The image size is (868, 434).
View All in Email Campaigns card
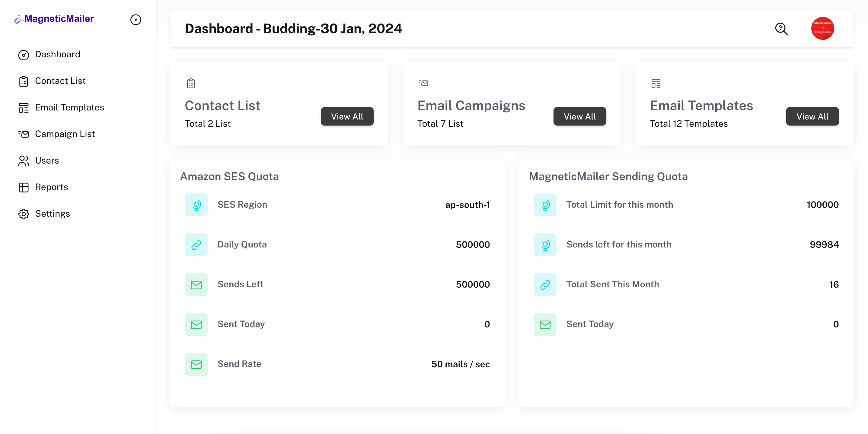tap(579, 116)
